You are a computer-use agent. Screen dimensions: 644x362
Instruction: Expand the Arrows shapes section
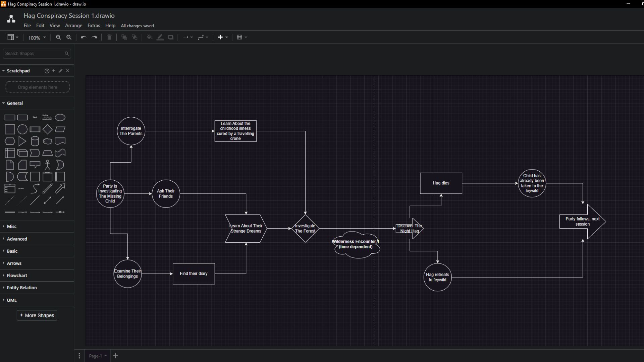(x=14, y=263)
